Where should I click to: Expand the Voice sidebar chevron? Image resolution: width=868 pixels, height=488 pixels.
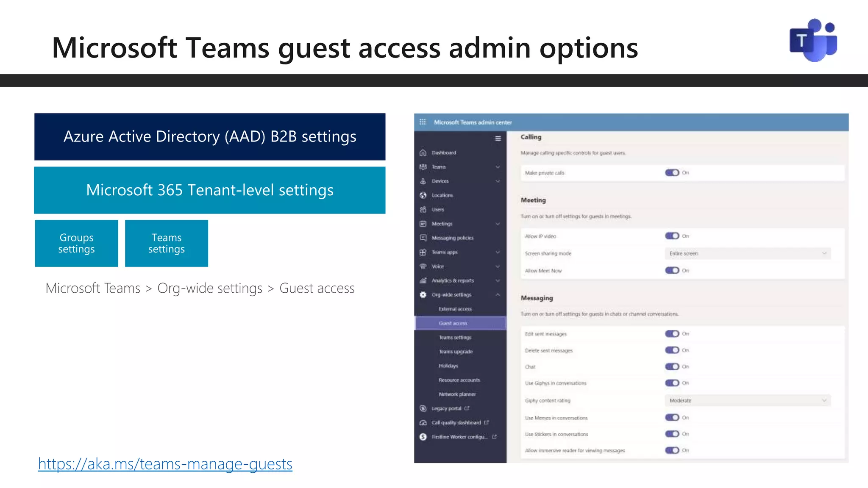coord(498,266)
